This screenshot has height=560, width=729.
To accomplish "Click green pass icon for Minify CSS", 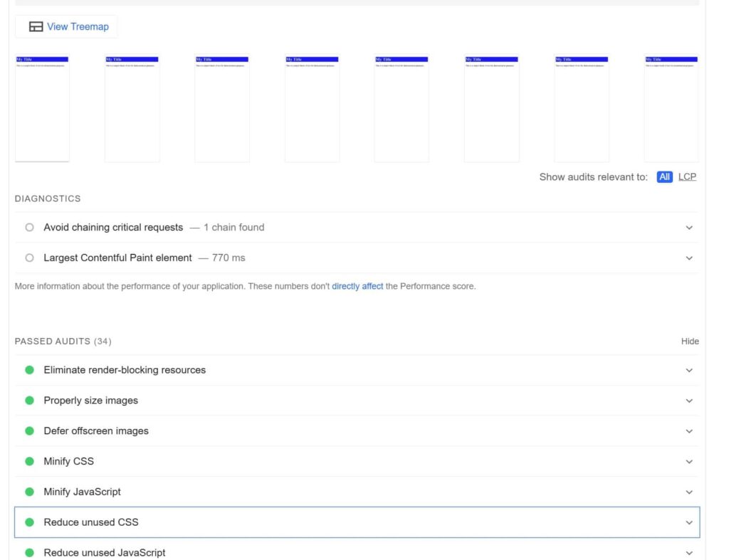I will click(x=29, y=462).
